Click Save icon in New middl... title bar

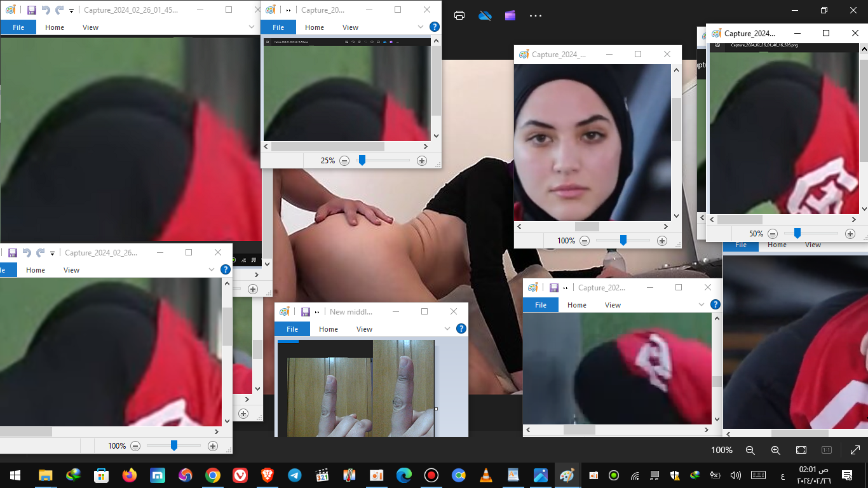(305, 312)
